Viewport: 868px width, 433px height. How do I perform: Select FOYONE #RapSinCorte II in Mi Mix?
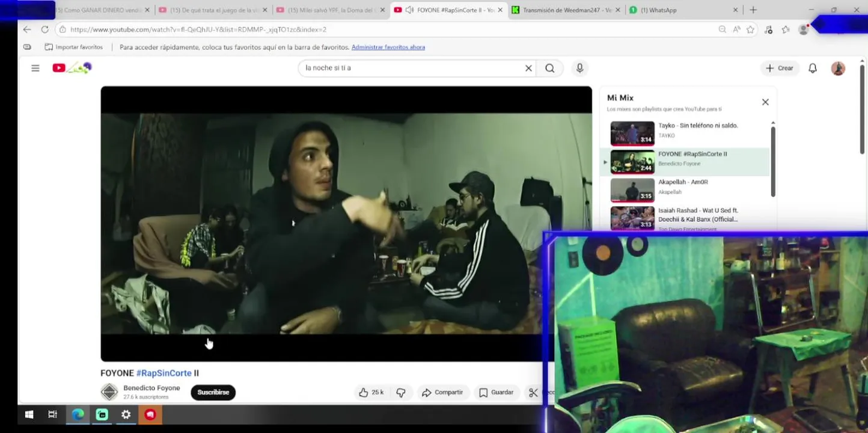(x=685, y=162)
